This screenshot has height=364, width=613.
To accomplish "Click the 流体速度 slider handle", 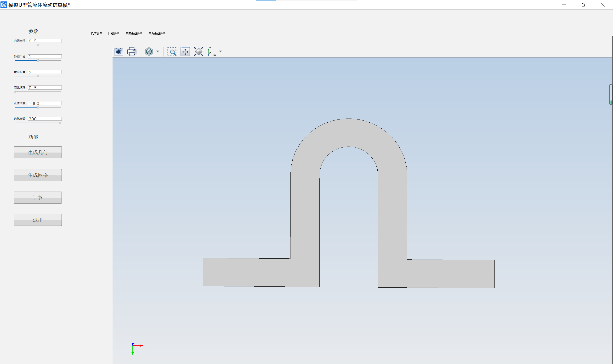I will tap(15, 92).
